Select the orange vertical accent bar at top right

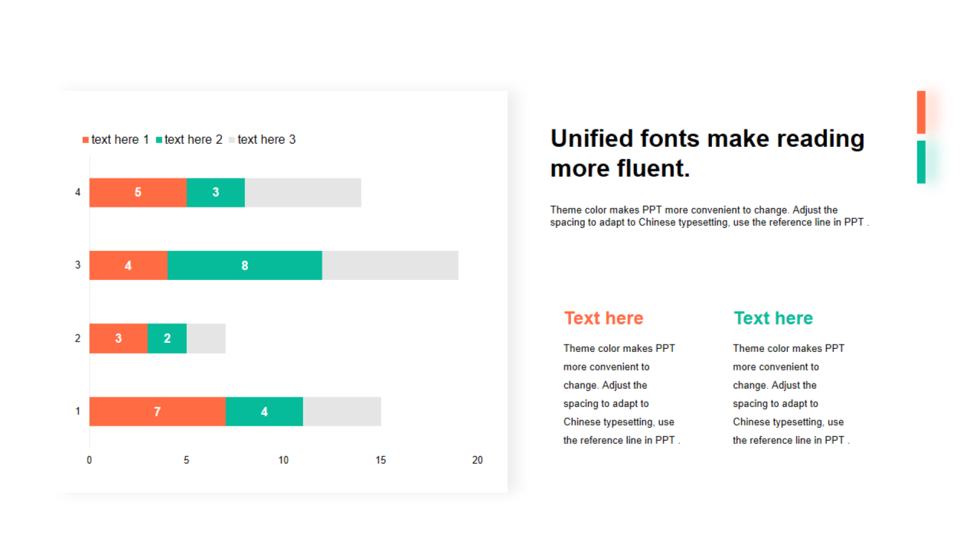tap(921, 112)
